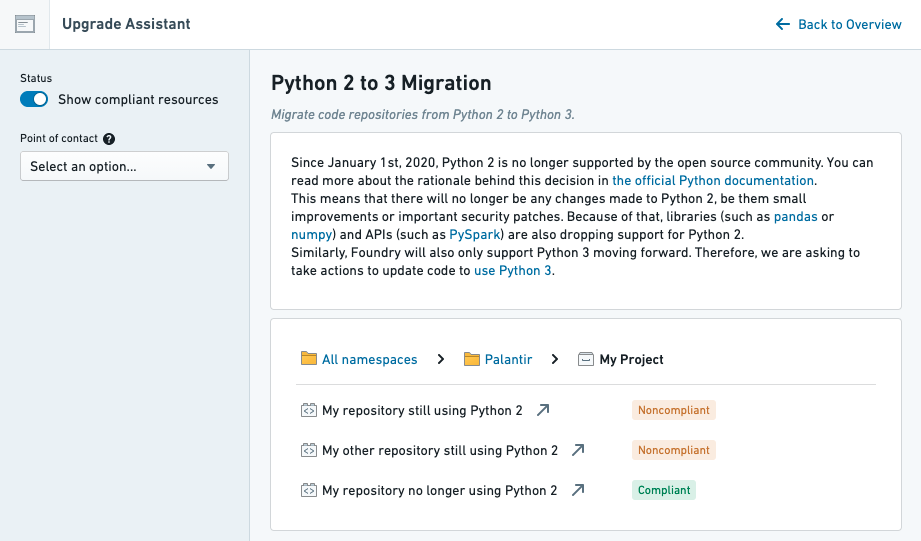The width and height of the screenshot is (921, 541).
Task: Select 'My repository still using Python 2' row
Action: pos(422,410)
